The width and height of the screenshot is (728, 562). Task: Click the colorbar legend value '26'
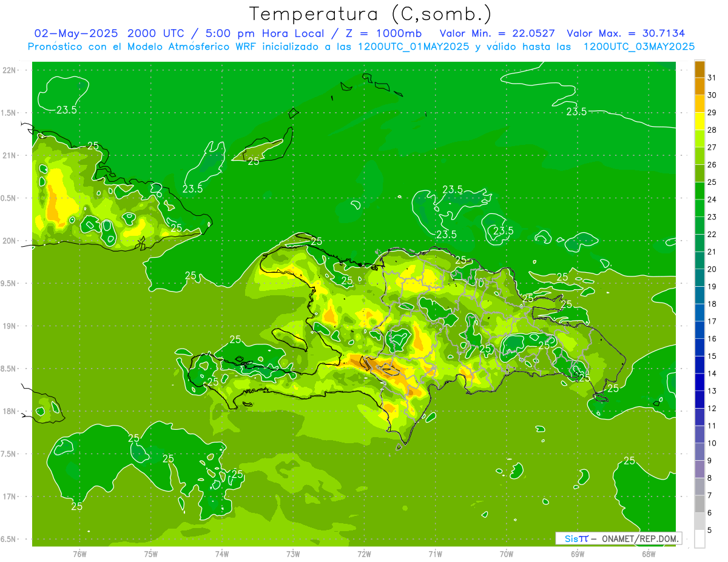point(712,165)
